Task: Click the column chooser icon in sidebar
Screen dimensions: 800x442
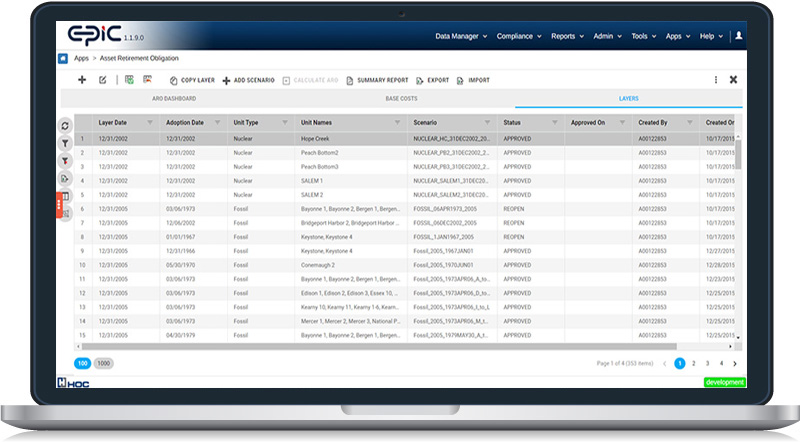Action: click(x=66, y=196)
